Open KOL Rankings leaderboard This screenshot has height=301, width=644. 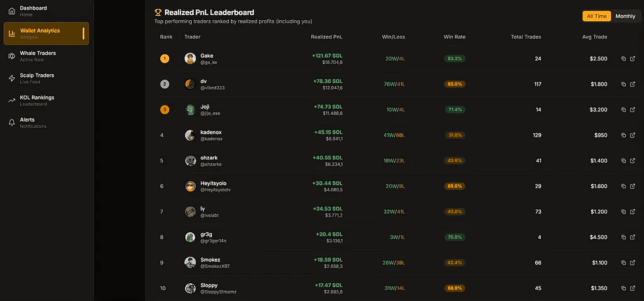pos(36,100)
